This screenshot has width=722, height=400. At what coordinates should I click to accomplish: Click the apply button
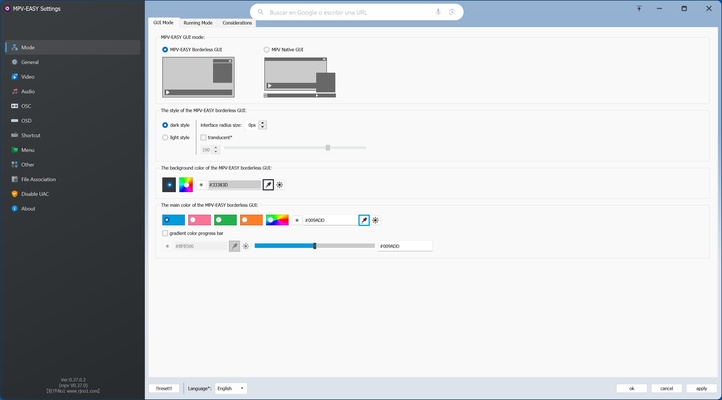pos(701,388)
